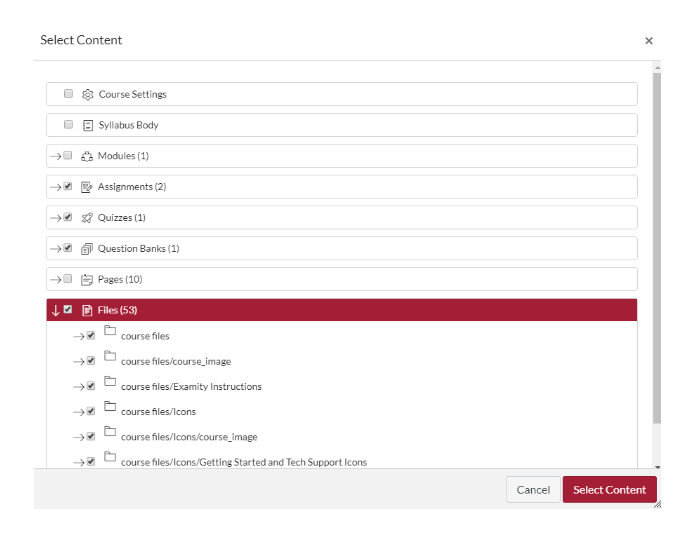The width and height of the screenshot is (700, 548).
Task: Uncheck the course files folder checkbox
Action: 91,335
